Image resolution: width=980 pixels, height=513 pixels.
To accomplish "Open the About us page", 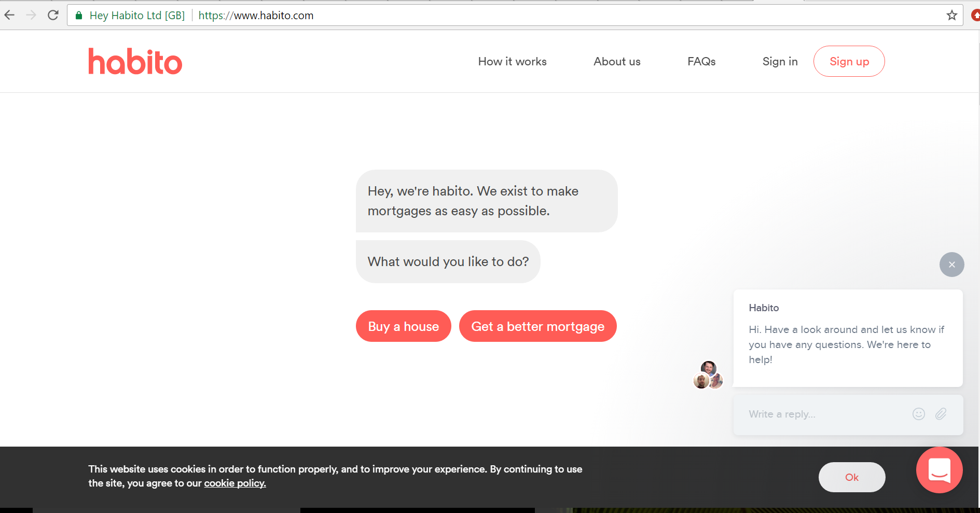I will 617,61.
